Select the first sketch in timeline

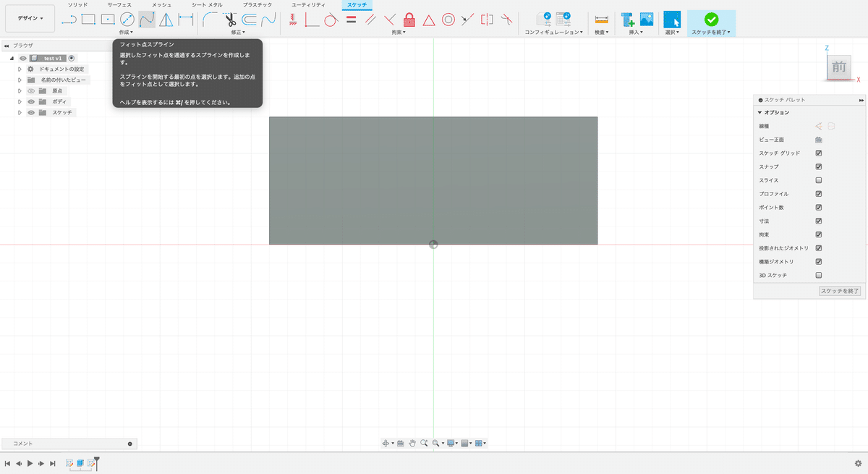69,463
